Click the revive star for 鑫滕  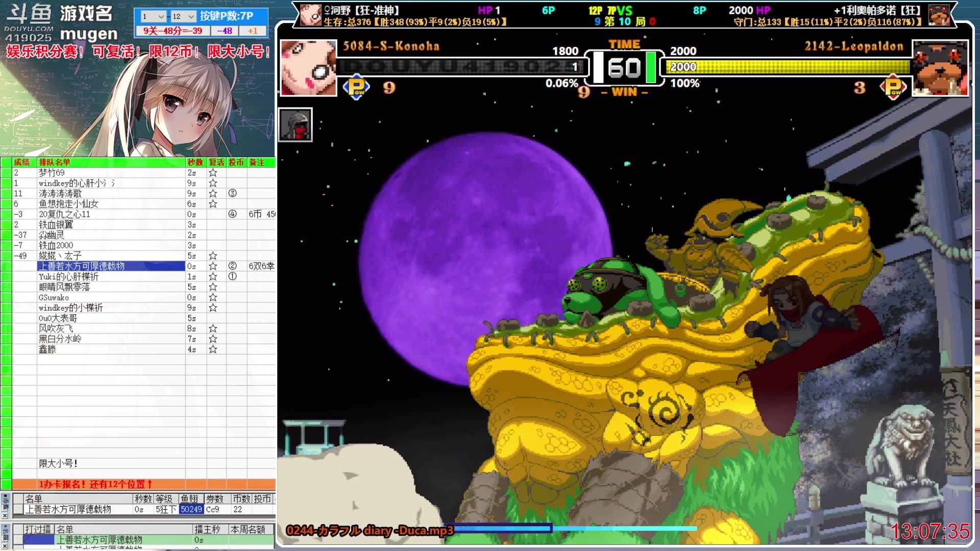click(213, 349)
